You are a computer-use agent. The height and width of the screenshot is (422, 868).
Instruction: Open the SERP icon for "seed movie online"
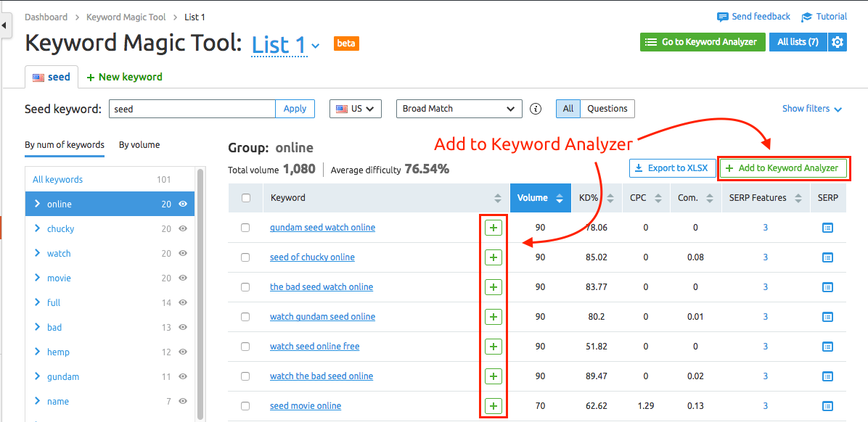click(827, 405)
